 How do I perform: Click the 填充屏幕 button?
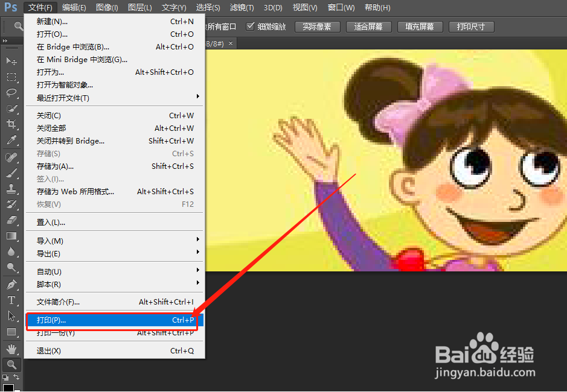tap(420, 27)
